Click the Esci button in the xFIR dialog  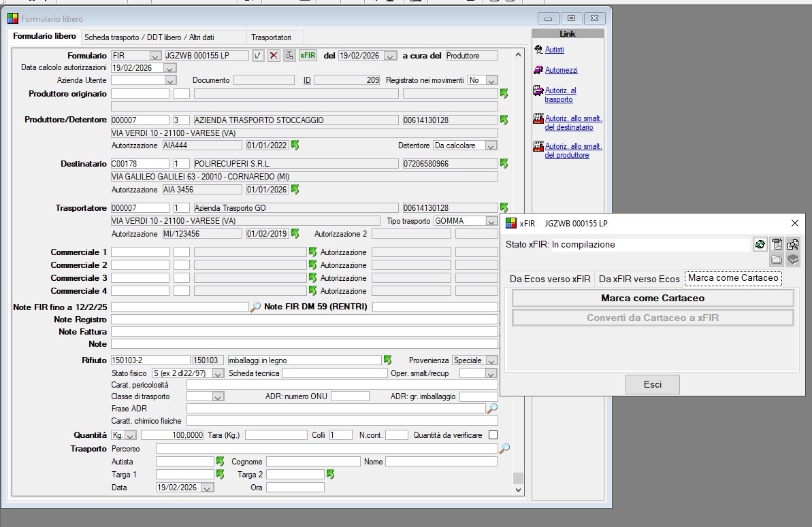tap(652, 385)
